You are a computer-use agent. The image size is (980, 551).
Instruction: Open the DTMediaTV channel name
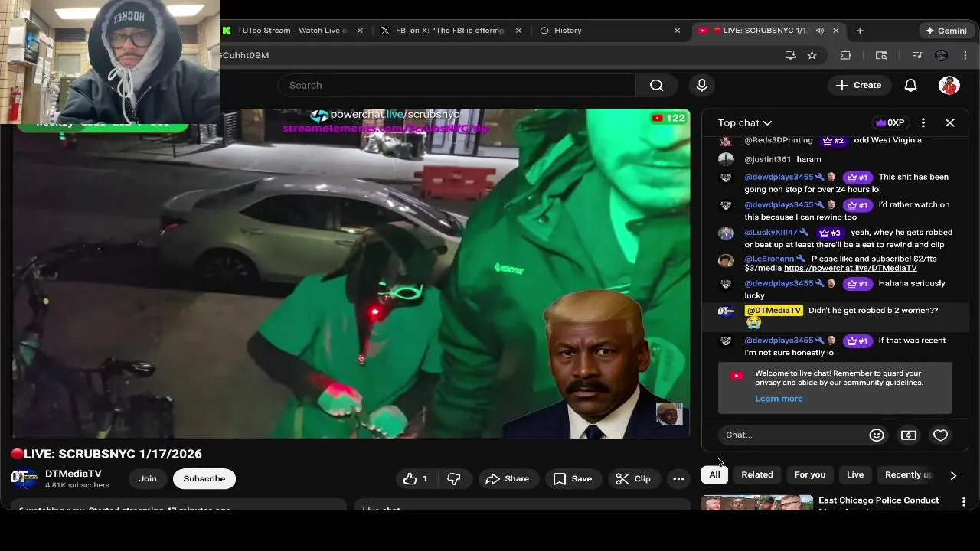[x=73, y=474]
